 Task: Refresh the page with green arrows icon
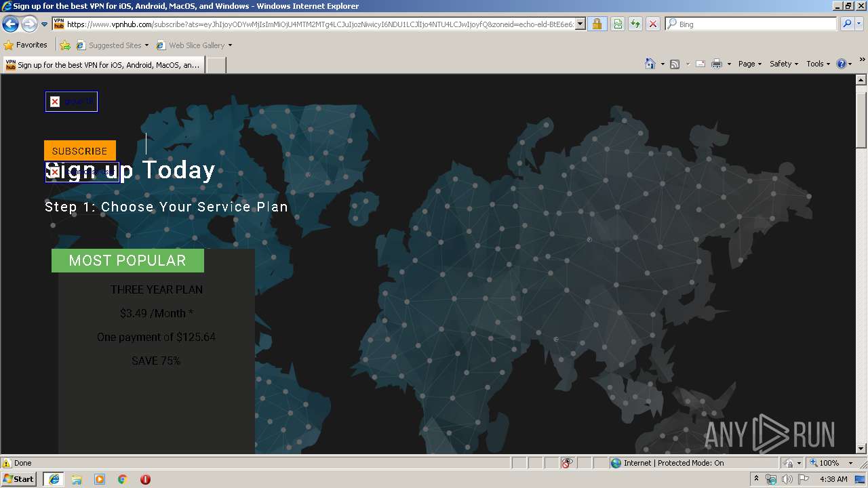tap(635, 24)
